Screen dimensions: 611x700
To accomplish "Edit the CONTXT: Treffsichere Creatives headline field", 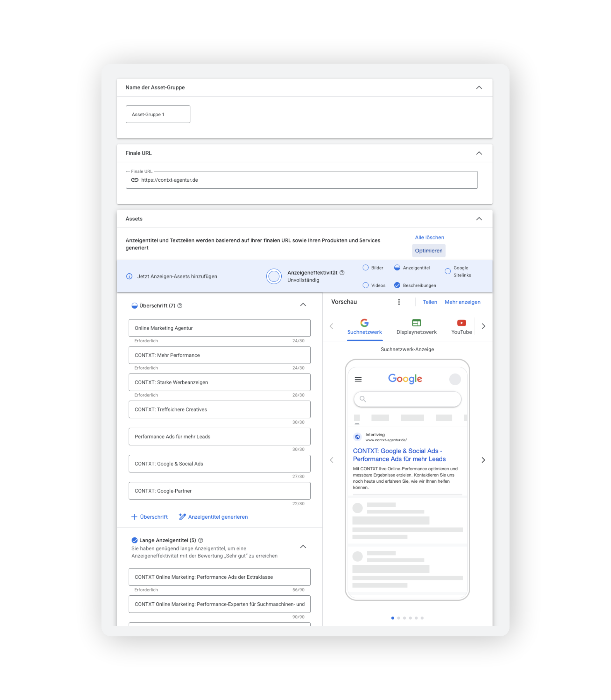I will pyautogui.click(x=220, y=409).
